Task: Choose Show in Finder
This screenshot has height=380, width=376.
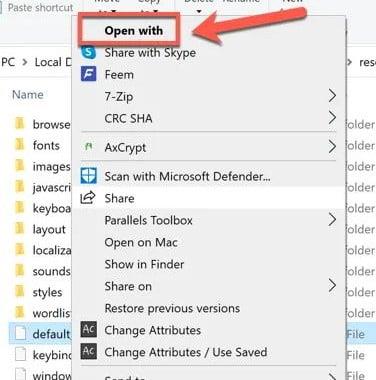Action: 144,264
